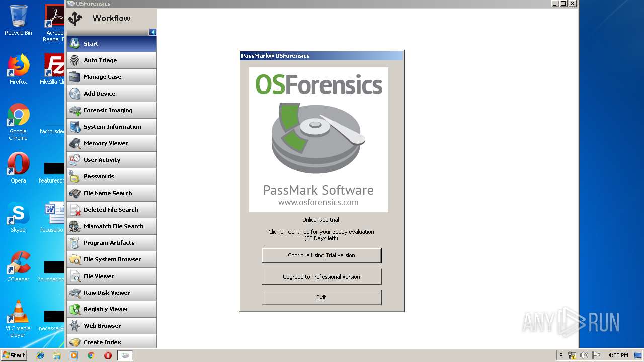This screenshot has height=362, width=644.
Task: Click the Memory Viewer chip icon
Action: click(x=74, y=143)
